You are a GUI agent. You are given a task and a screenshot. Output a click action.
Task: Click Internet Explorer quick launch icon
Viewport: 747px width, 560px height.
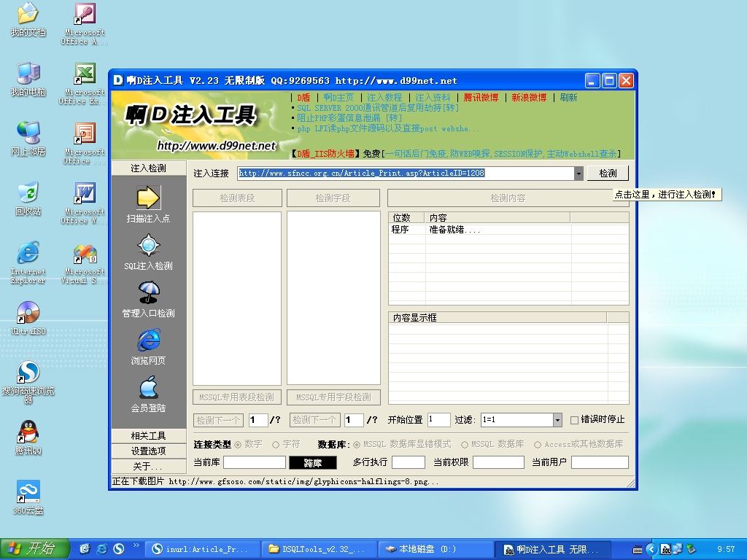pyautogui.click(x=102, y=549)
